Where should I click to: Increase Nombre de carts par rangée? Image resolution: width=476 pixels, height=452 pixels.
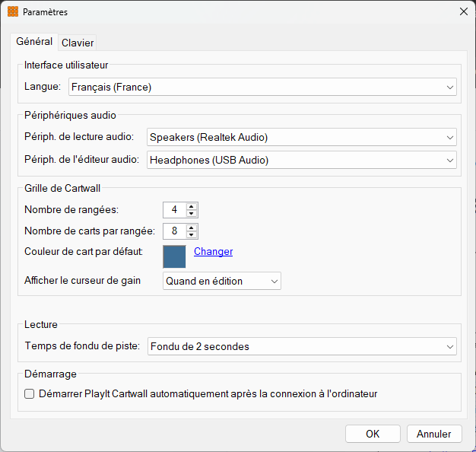[x=192, y=228]
